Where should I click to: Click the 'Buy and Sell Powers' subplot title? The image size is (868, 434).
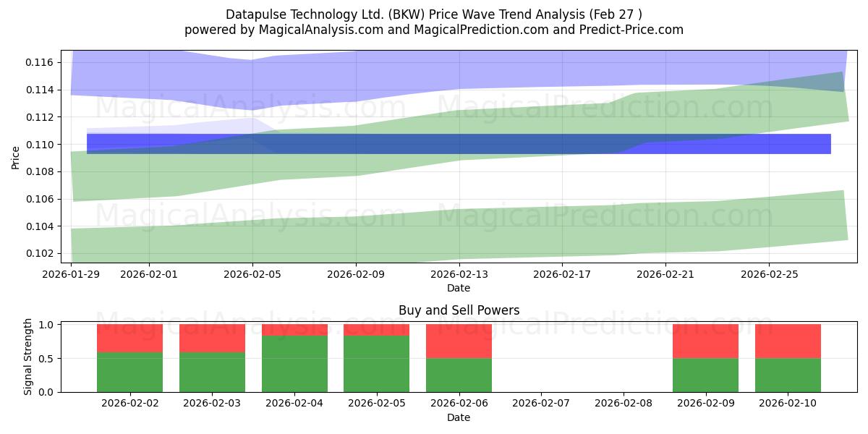pos(459,310)
